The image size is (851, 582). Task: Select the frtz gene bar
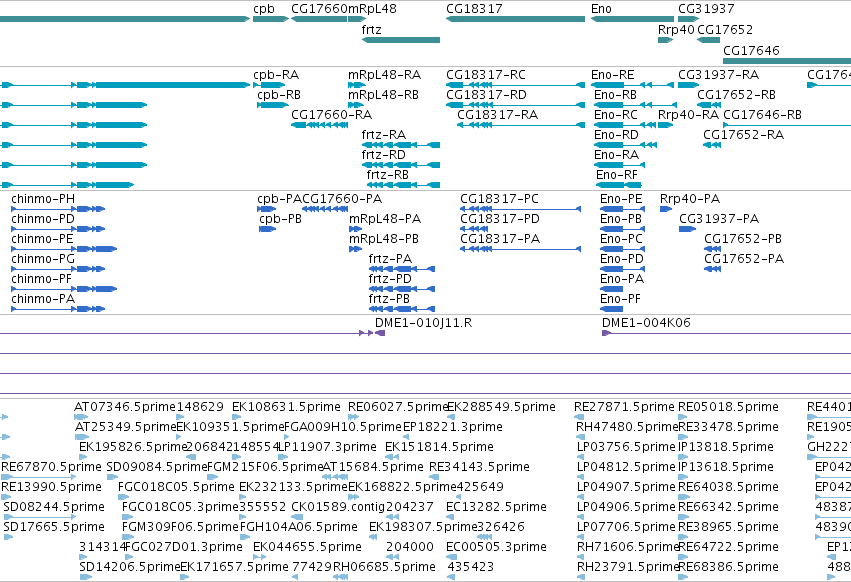[401, 40]
